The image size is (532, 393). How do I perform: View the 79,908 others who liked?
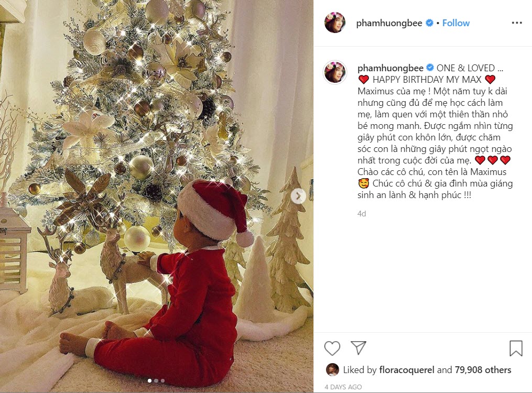483,370
